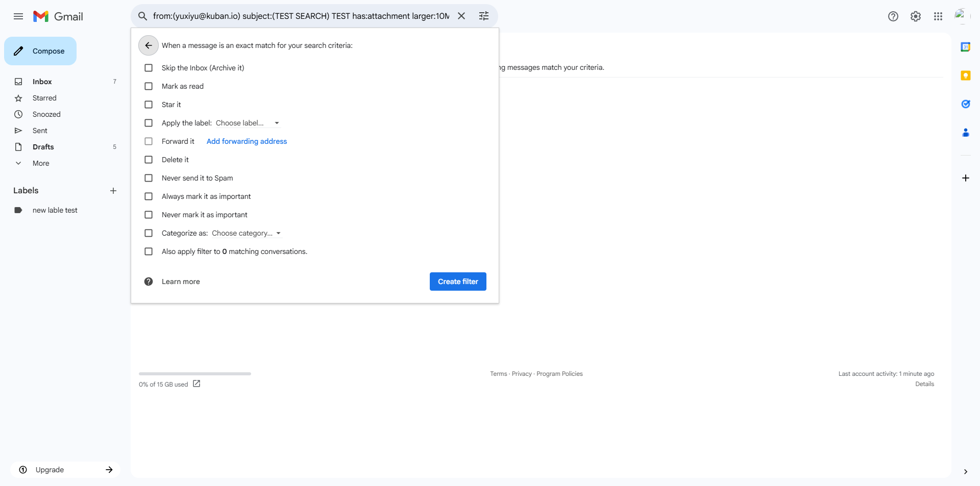Image resolution: width=980 pixels, height=486 pixels.
Task: Click the Upgrade button
Action: 65,470
